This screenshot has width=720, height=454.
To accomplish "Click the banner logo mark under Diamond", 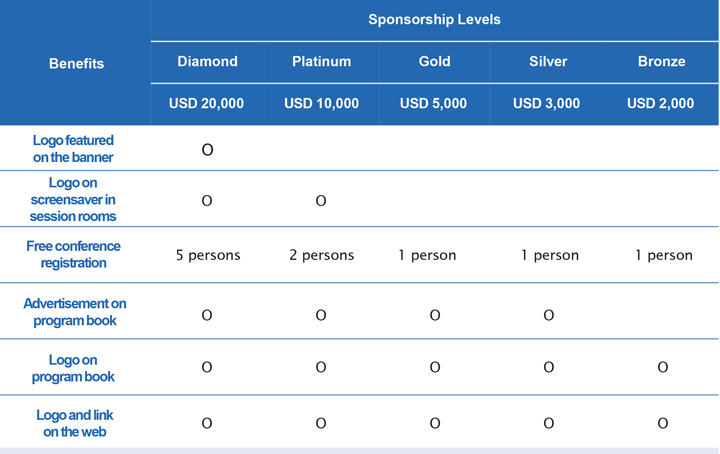I will 208,150.
